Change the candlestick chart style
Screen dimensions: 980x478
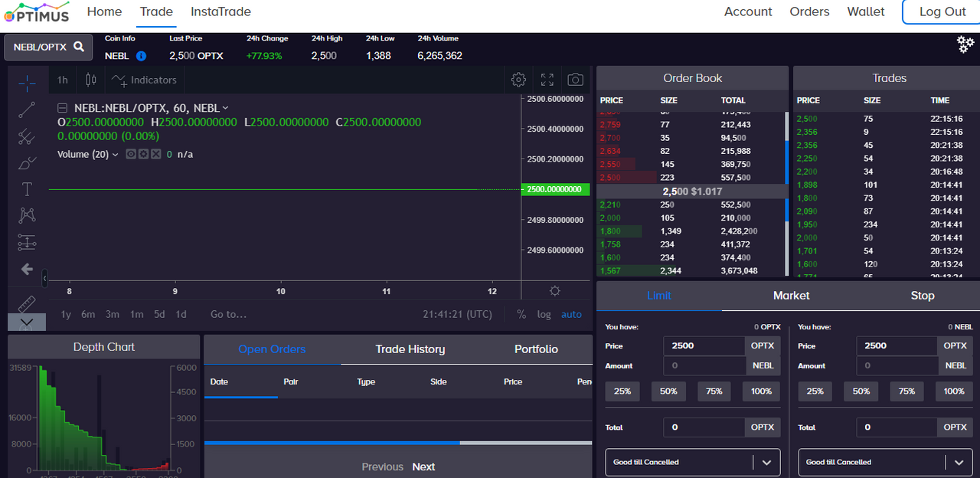(x=91, y=80)
